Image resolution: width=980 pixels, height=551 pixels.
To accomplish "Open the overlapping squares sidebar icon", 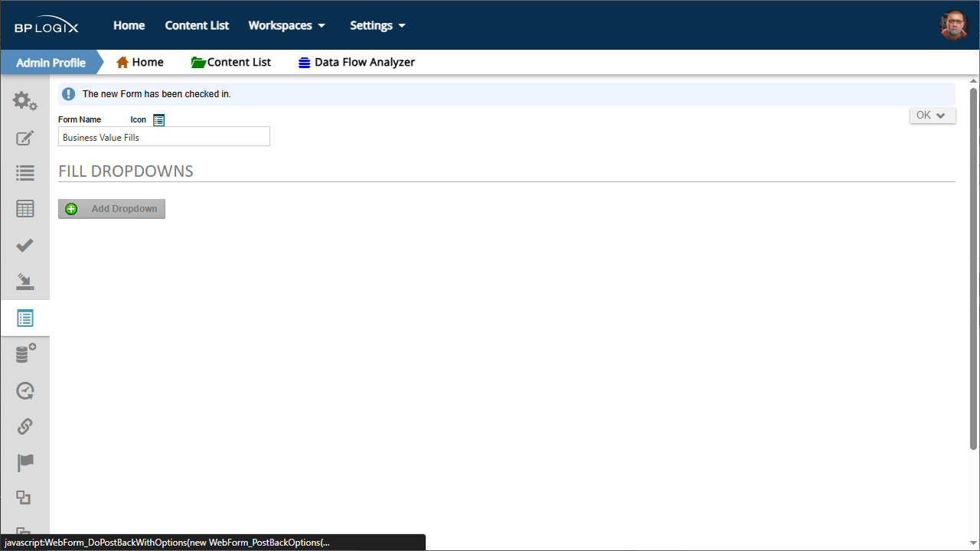I will click(x=24, y=498).
